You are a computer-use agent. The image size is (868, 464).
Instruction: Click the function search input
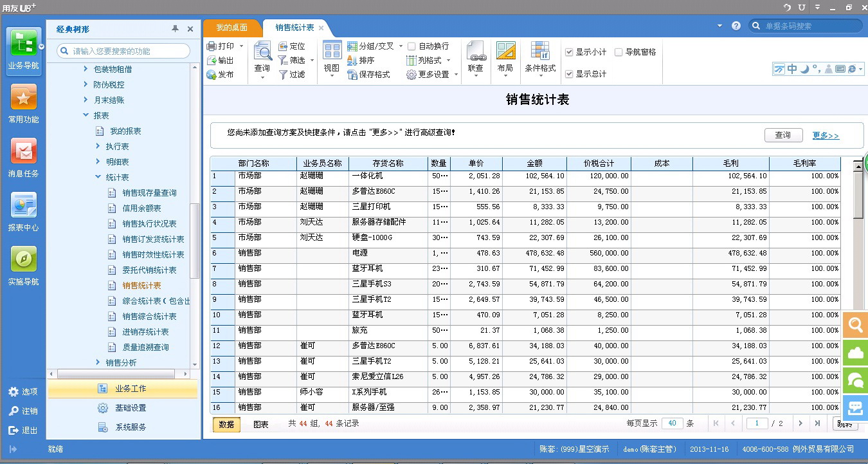click(123, 51)
